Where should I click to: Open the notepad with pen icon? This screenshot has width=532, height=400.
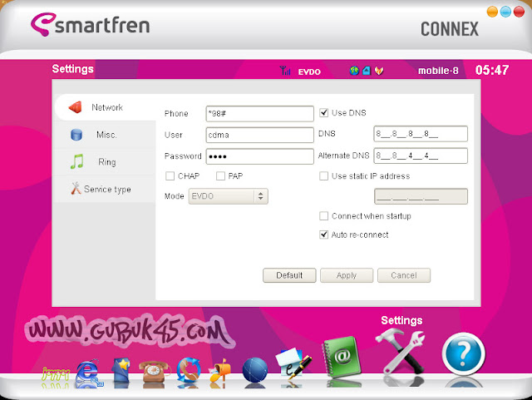point(293,363)
